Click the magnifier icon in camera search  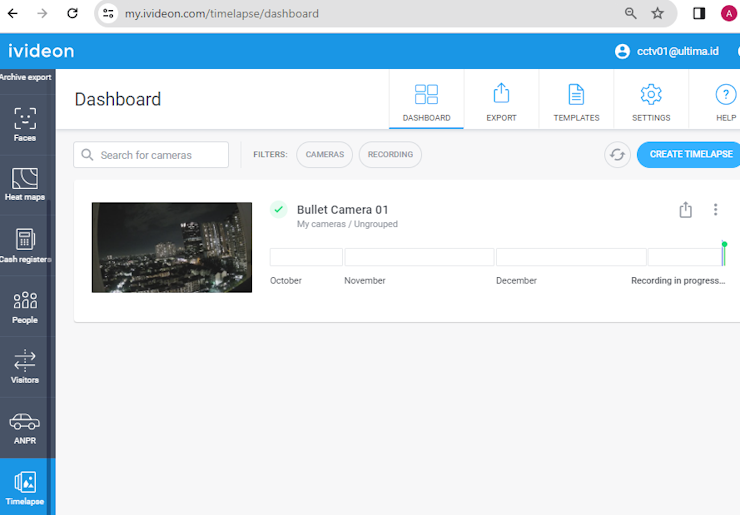pos(87,155)
